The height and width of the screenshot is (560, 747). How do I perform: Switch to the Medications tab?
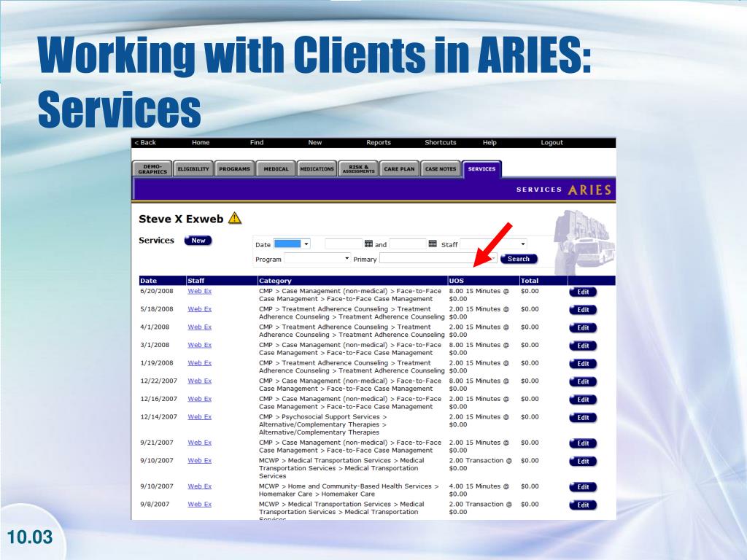pos(317,169)
